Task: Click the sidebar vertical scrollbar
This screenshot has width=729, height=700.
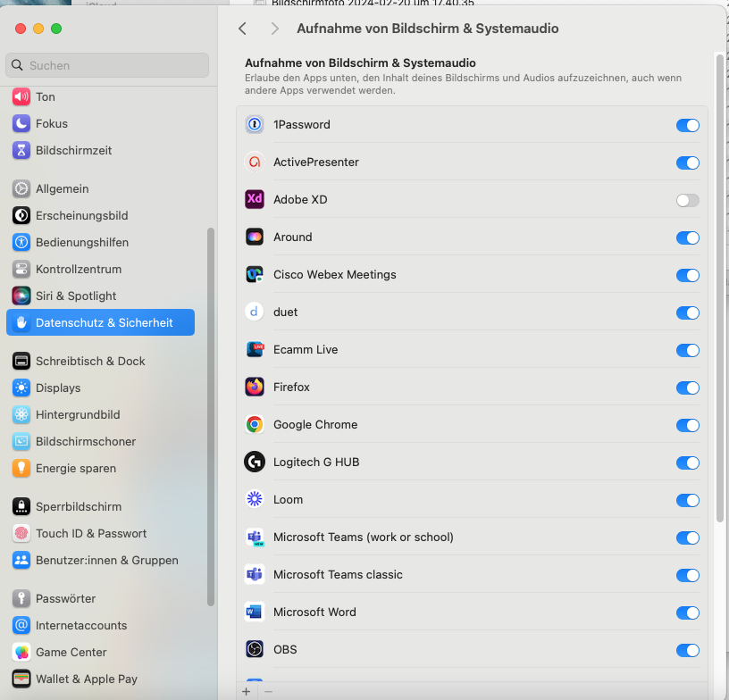Action: [211, 417]
